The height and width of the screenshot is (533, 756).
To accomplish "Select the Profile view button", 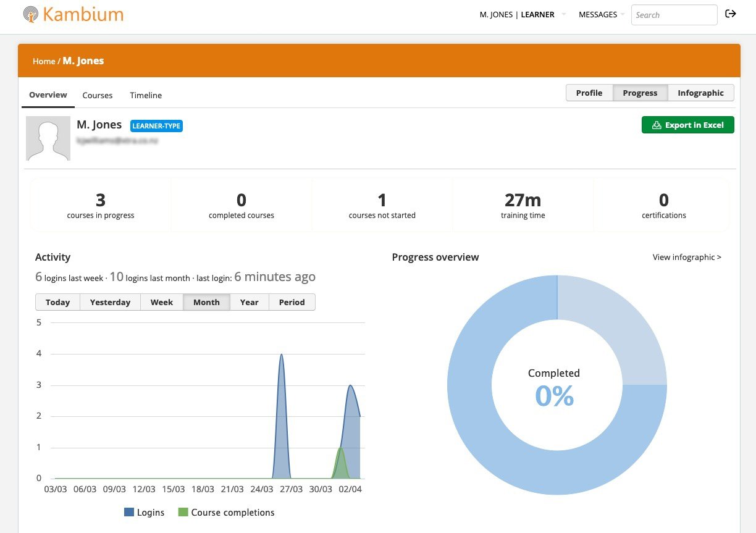I will pos(589,93).
